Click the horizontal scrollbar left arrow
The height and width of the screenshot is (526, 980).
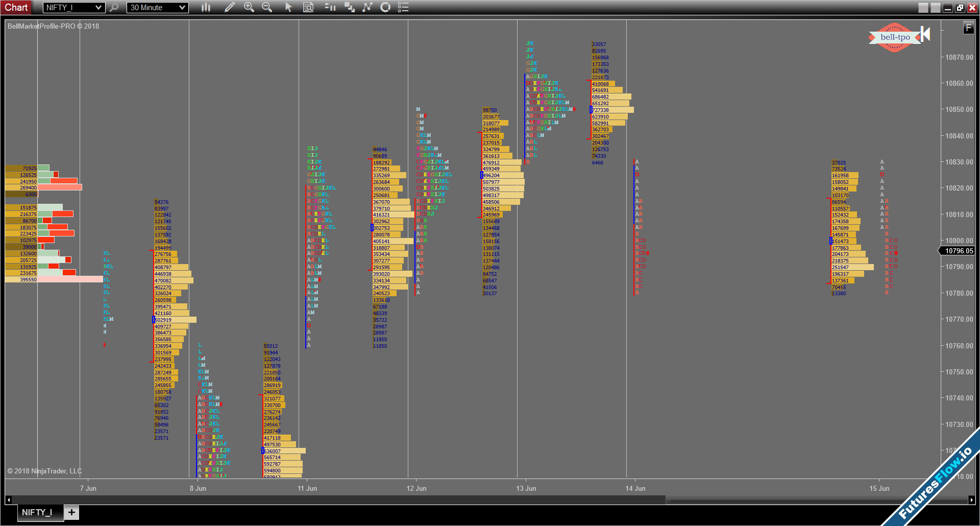8,500
